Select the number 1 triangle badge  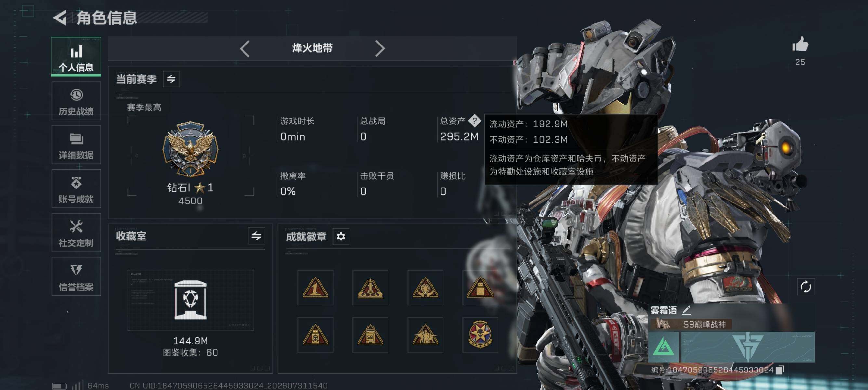click(315, 287)
